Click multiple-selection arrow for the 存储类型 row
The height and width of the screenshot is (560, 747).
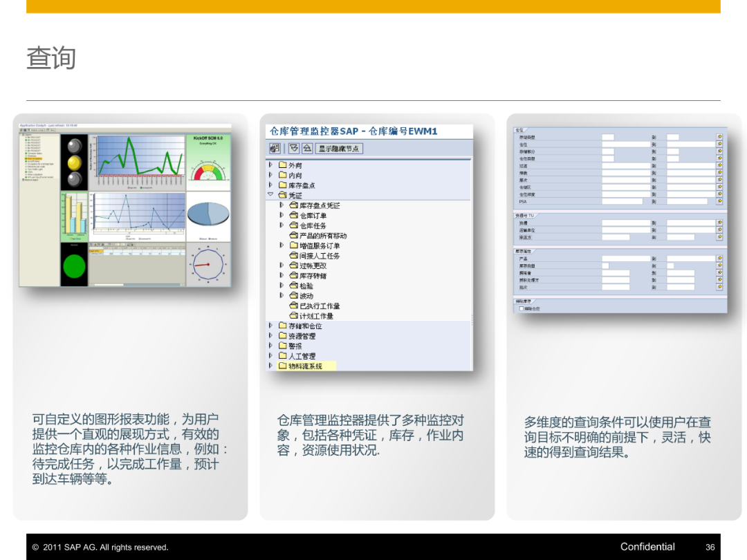719,137
